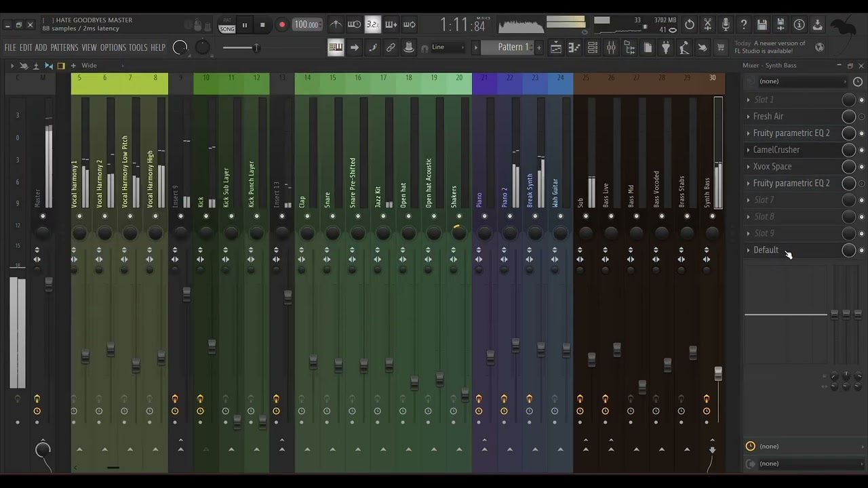Click the microphone recording icon
Screen dimensions: 868x488
click(726, 25)
